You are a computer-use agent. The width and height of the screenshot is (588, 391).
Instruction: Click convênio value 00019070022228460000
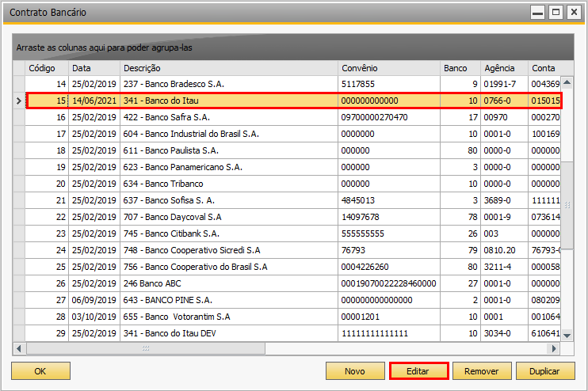pos(389,283)
